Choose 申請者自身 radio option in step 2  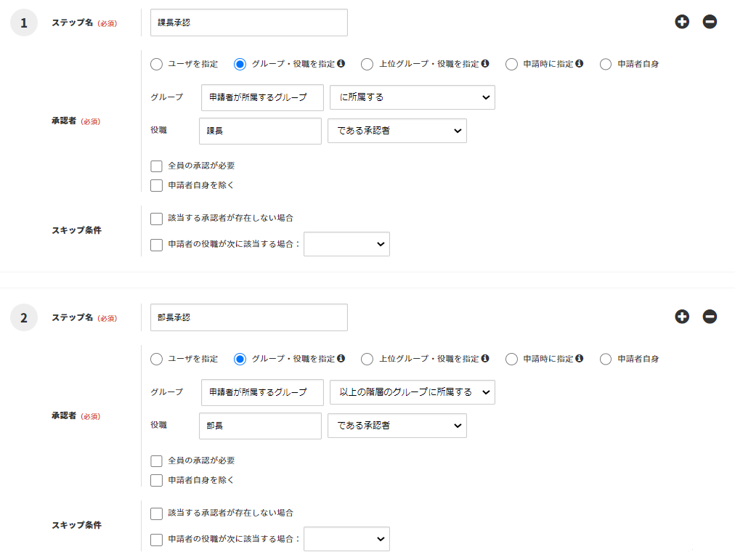(x=606, y=359)
